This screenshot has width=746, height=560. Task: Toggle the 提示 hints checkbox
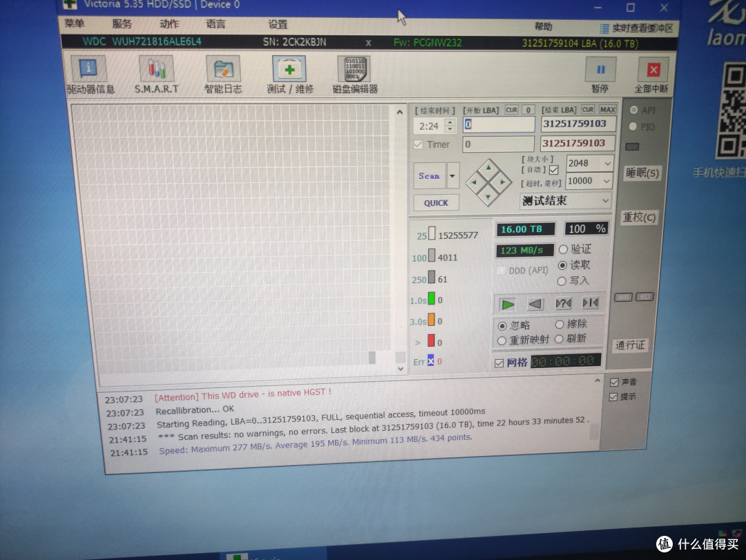point(613,397)
